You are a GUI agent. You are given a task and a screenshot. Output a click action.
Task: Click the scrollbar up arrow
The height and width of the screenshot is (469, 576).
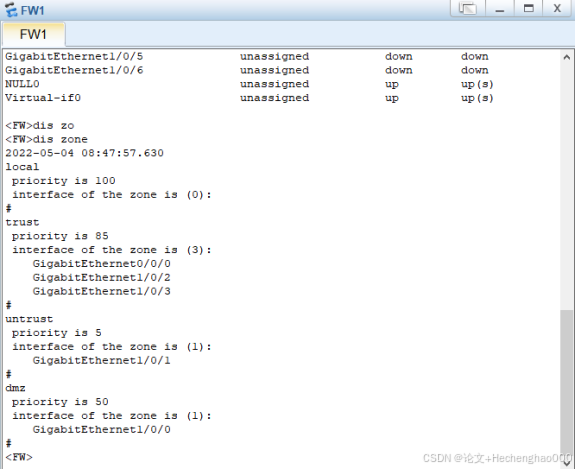(x=567, y=57)
